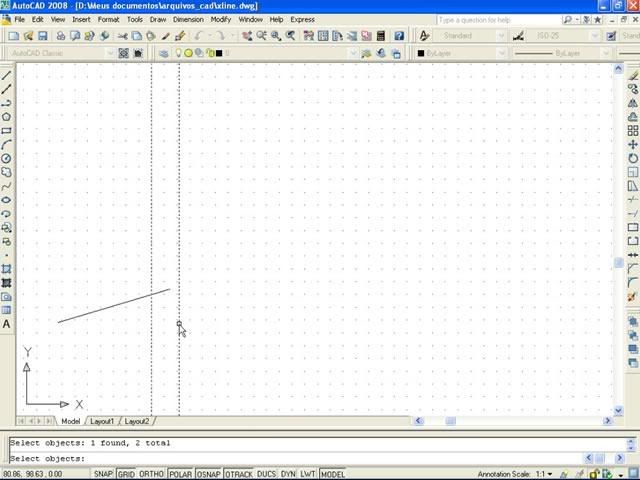Image resolution: width=640 pixels, height=480 pixels.
Task: Open the QuickCalc calculator icon
Action: pos(381,36)
